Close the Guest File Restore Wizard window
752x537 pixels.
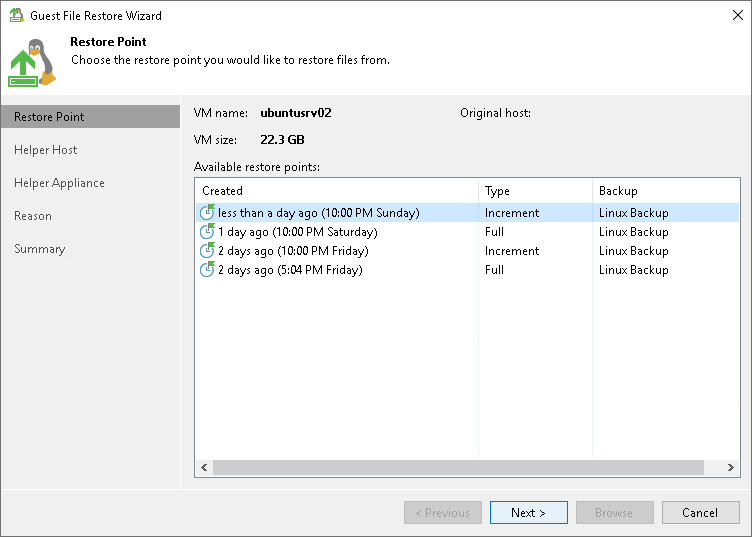[738, 15]
